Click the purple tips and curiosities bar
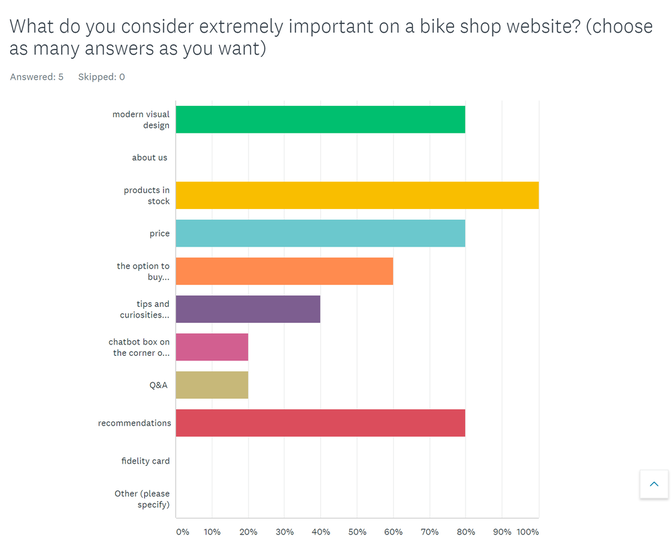The image size is (672, 536). [x=248, y=309]
